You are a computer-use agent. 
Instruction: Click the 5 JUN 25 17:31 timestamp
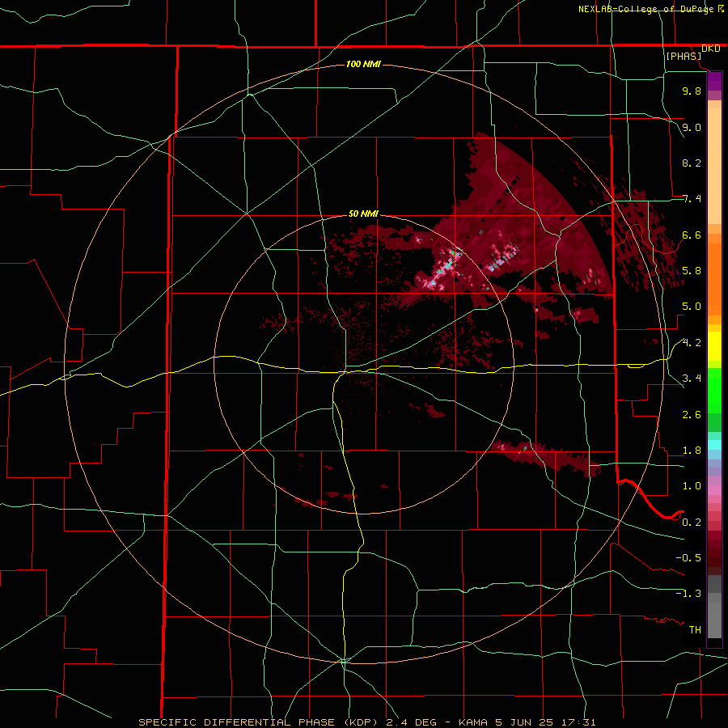546,722
